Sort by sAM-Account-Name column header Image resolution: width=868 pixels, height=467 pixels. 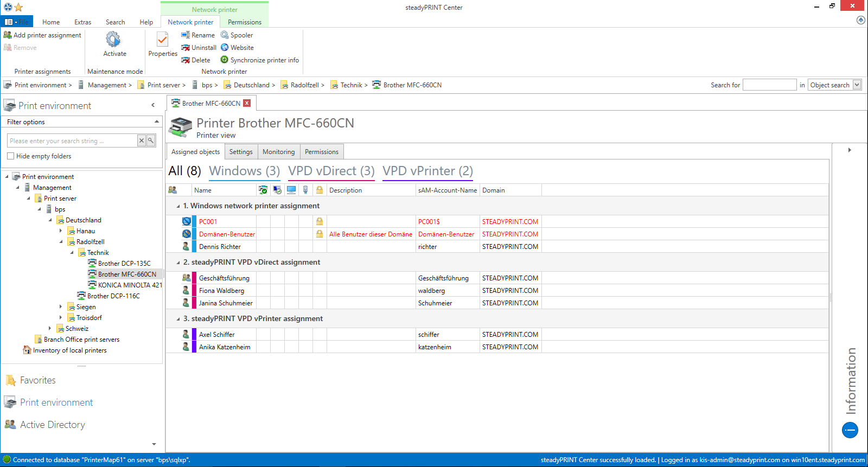click(448, 190)
